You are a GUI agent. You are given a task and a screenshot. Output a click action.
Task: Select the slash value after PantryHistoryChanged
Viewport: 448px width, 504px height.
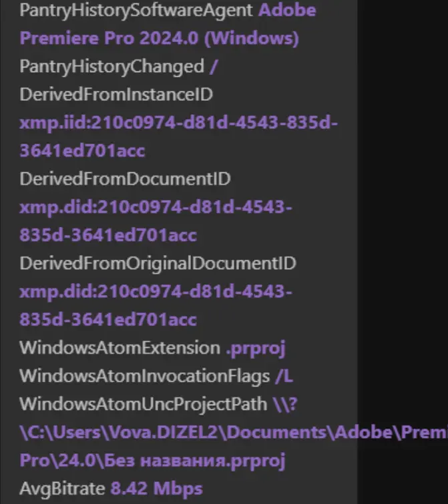coord(214,67)
